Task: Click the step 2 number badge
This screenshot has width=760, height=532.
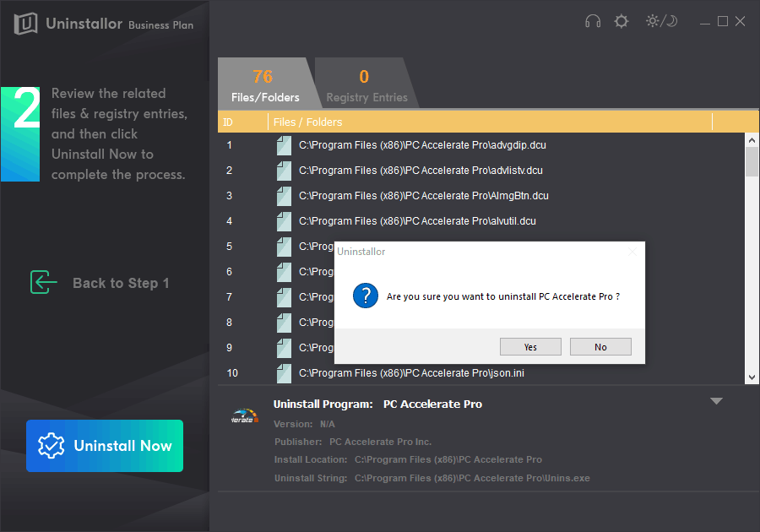Action: click(x=20, y=134)
